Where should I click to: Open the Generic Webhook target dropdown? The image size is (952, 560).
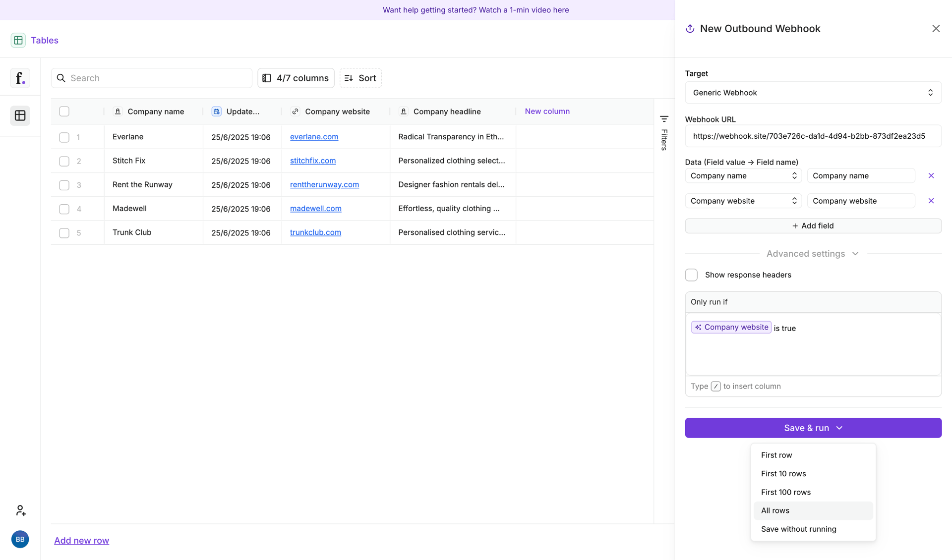(813, 93)
